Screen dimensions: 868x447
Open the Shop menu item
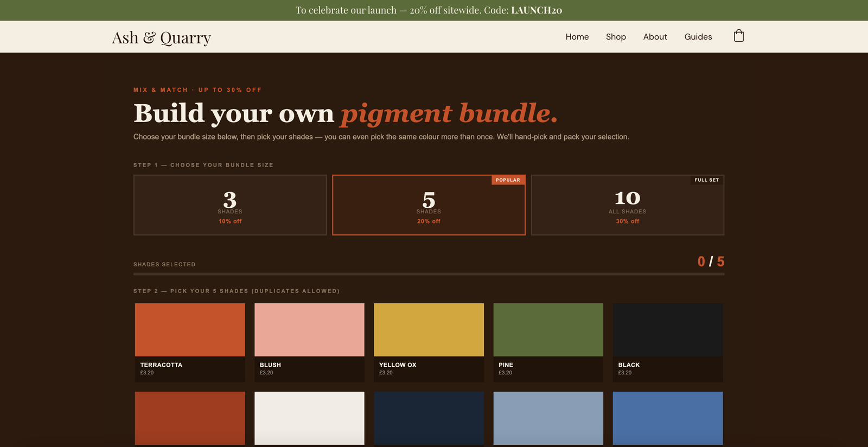[616, 37]
